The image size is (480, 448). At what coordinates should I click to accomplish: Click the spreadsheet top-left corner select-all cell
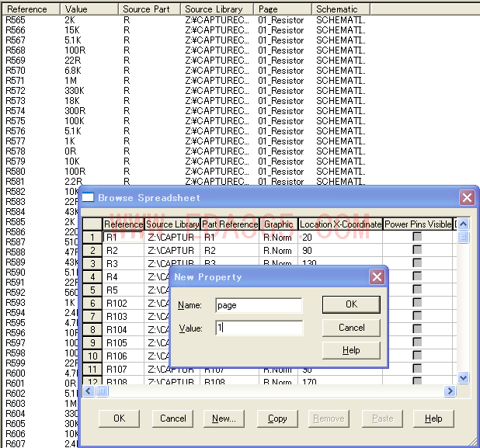(92, 224)
